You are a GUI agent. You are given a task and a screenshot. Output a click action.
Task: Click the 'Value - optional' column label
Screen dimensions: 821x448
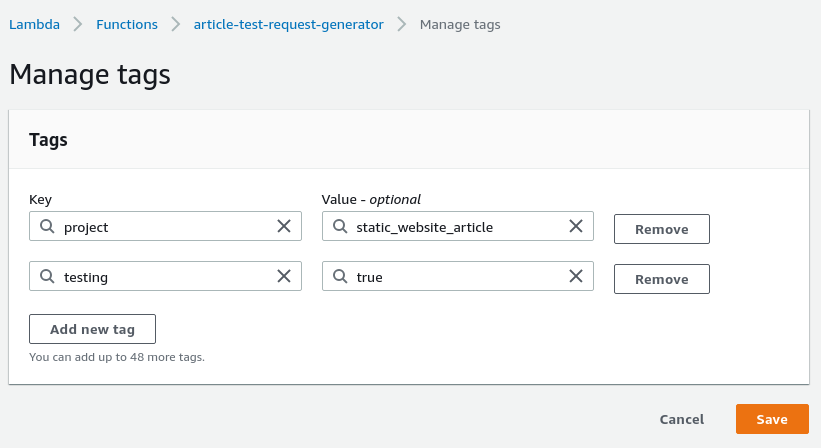371,199
